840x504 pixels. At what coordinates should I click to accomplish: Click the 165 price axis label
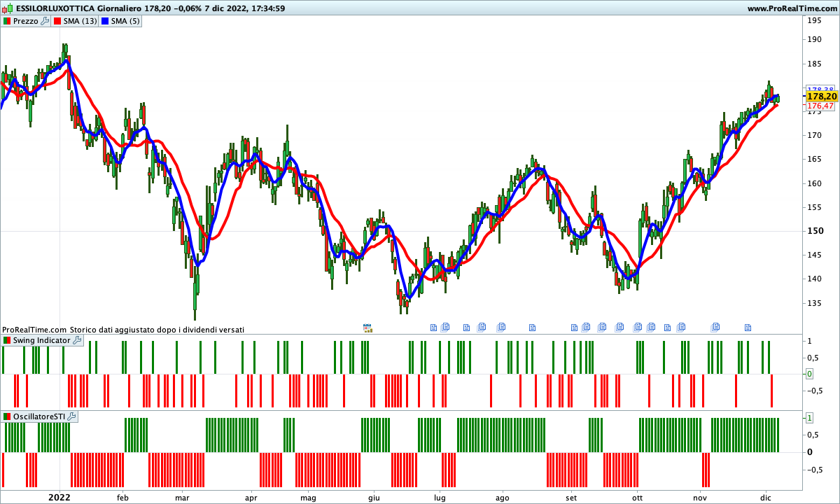pos(814,159)
